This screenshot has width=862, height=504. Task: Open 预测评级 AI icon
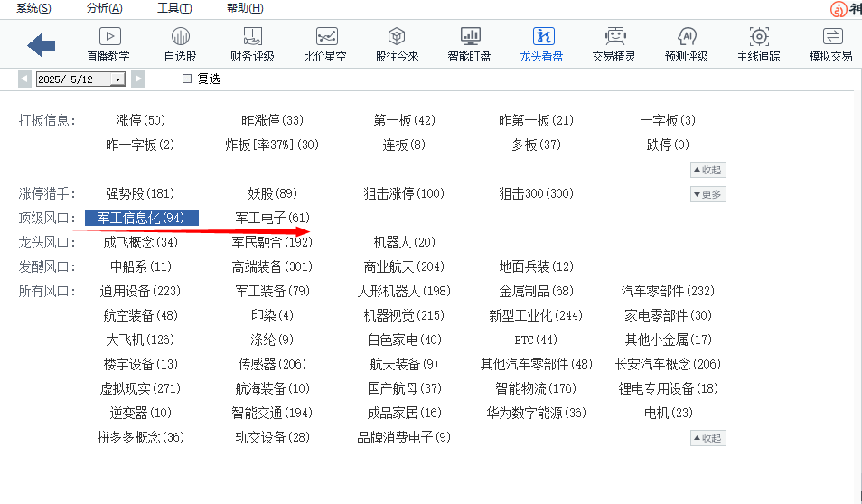(x=687, y=37)
